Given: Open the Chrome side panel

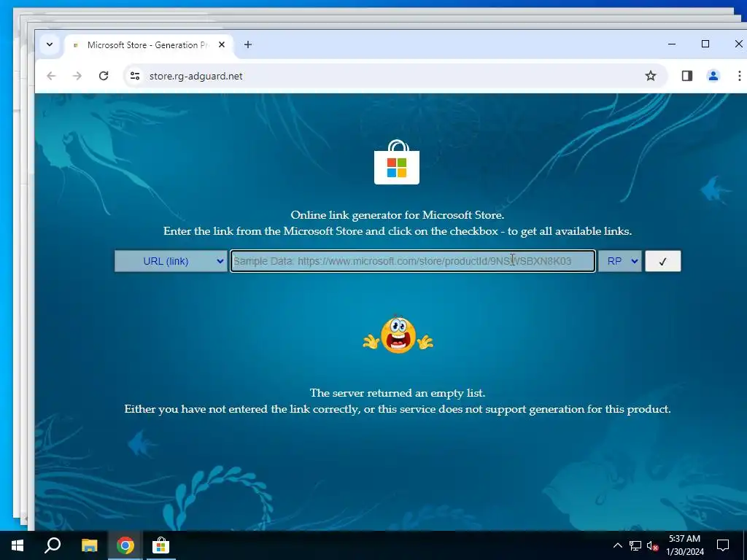Looking at the screenshot, I should pos(686,76).
